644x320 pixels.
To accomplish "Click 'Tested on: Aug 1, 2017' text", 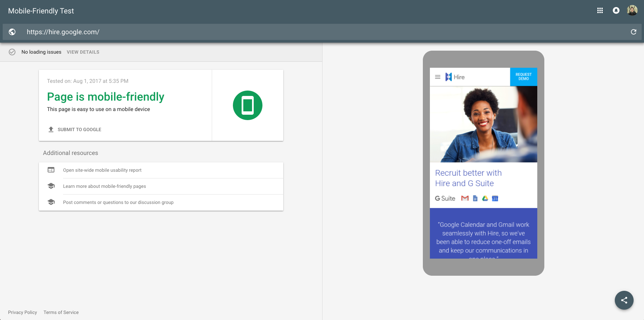I will coord(88,81).
